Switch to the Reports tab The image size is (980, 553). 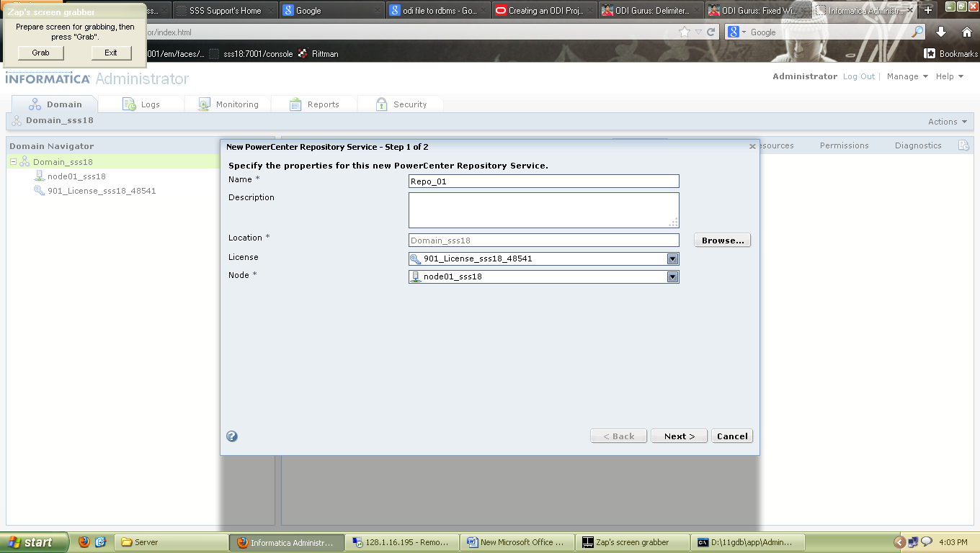tap(314, 104)
